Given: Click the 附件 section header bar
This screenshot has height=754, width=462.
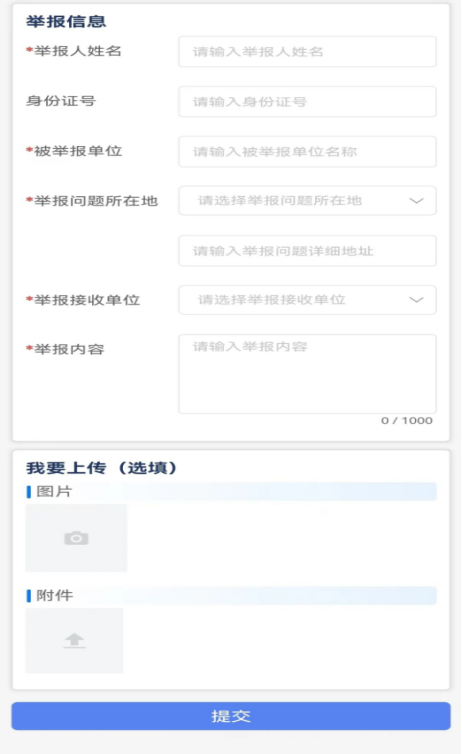Looking at the screenshot, I should click(231, 595).
